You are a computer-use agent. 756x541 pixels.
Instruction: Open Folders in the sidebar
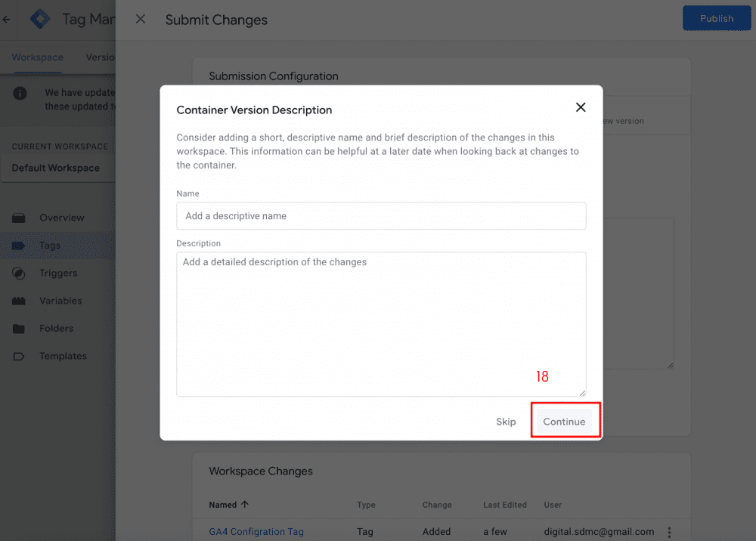tap(56, 329)
